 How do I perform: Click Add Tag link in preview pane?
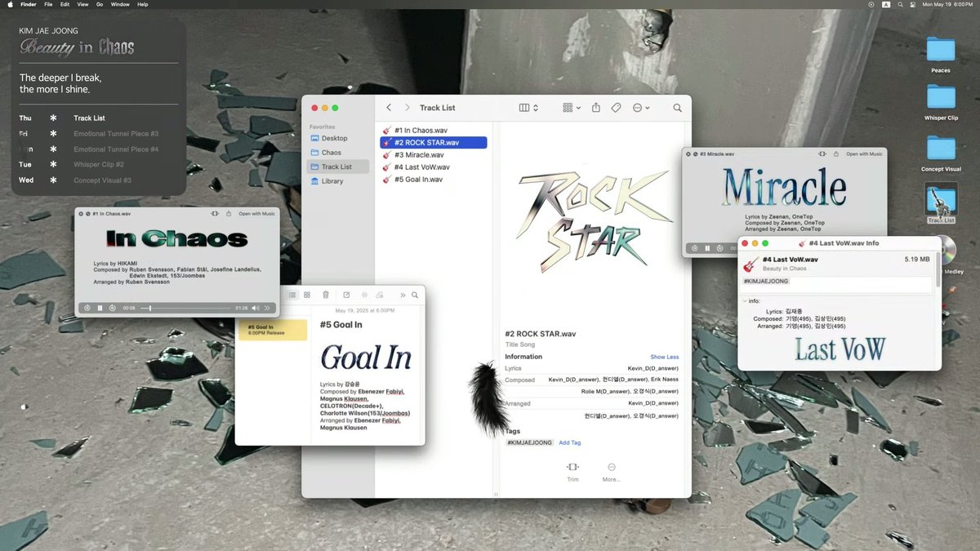[569, 442]
